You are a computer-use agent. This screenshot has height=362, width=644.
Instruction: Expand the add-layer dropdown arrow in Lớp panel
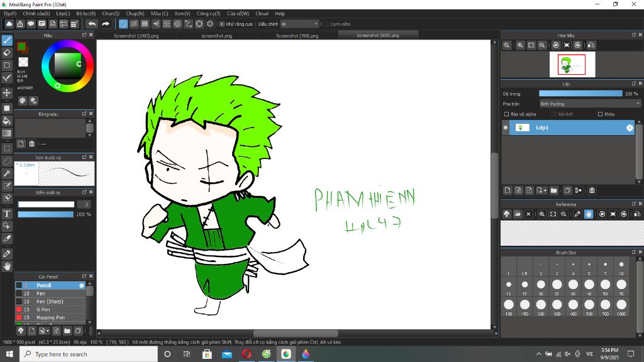tap(545, 190)
